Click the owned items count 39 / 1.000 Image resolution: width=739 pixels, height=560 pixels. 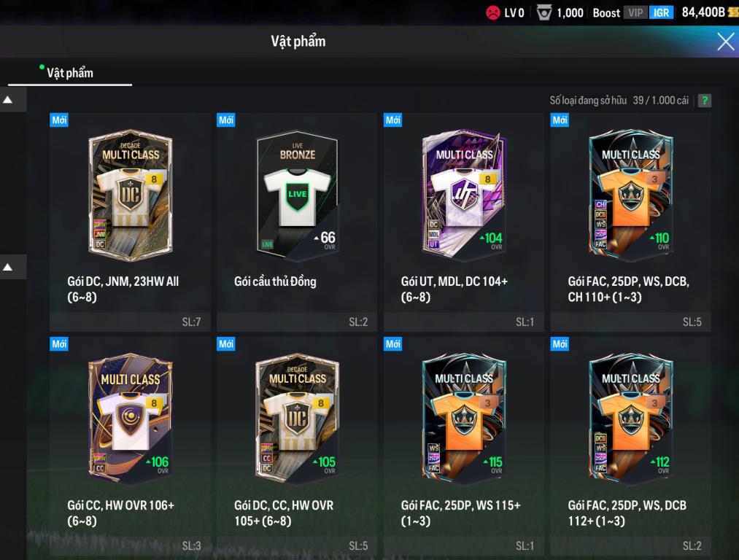660,101
